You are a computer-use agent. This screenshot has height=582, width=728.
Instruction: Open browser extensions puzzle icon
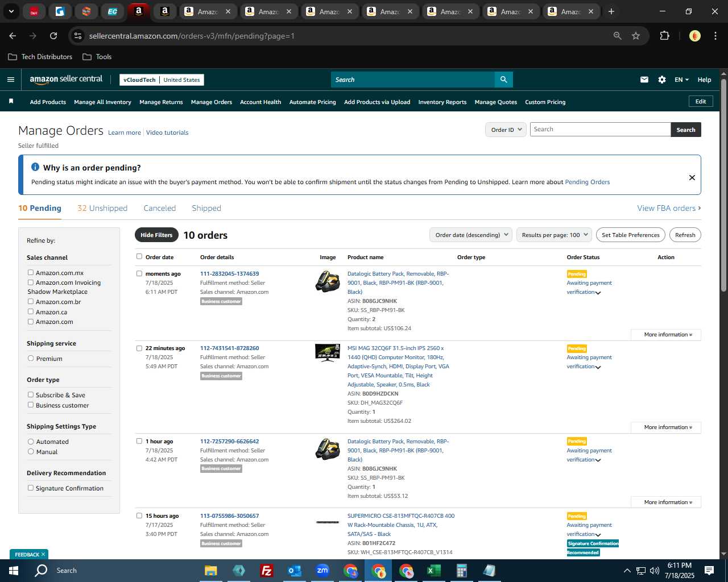click(664, 36)
